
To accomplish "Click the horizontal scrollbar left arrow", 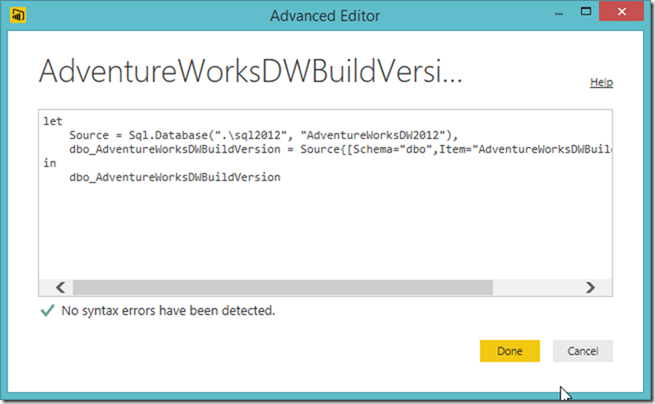I will click(x=61, y=287).
